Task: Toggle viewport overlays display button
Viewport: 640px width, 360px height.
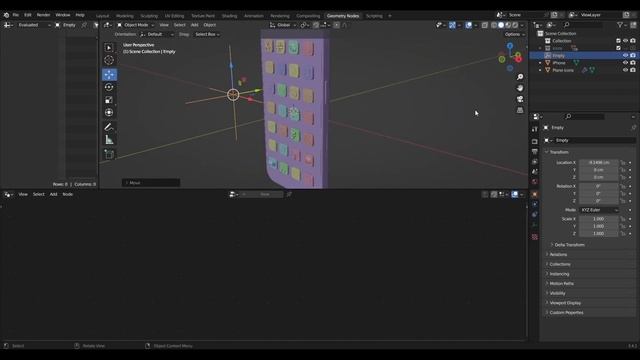Action: pos(469,25)
